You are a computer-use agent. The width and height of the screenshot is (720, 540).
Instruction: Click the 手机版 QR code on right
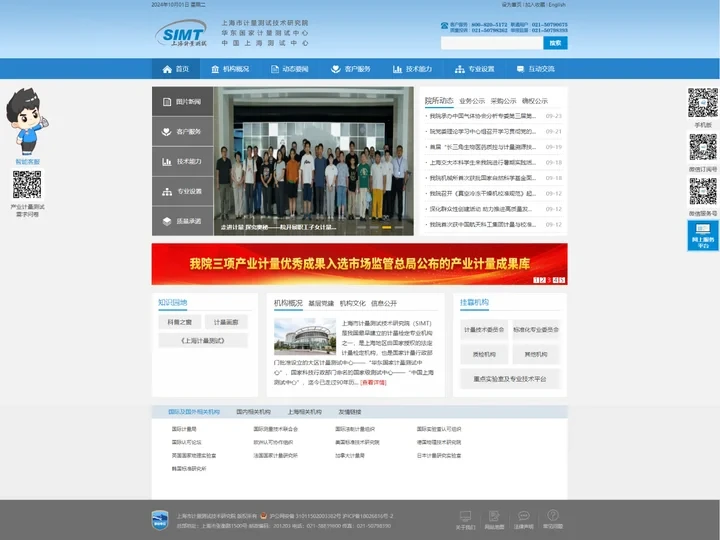(x=703, y=103)
